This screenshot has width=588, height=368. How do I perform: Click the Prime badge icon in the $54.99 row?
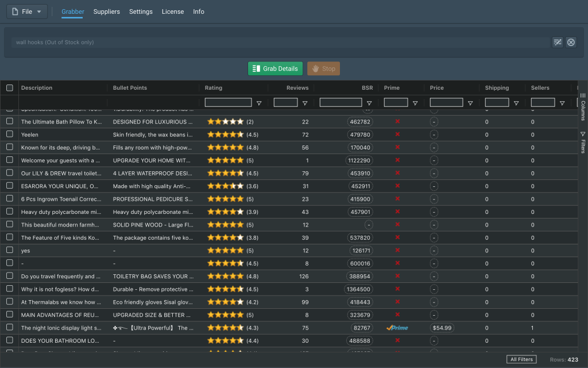[397, 328]
